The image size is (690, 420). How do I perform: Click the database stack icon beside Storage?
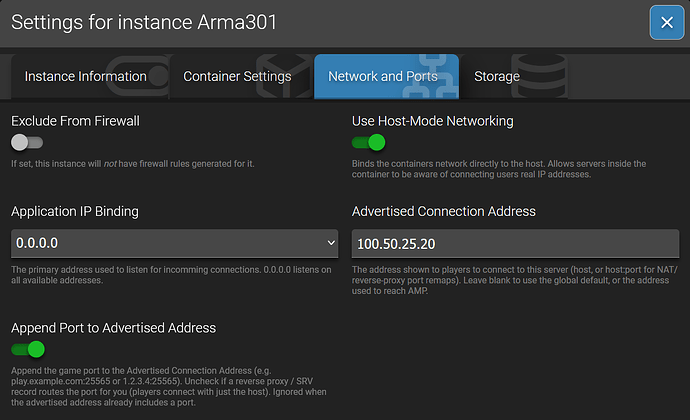[x=540, y=76]
